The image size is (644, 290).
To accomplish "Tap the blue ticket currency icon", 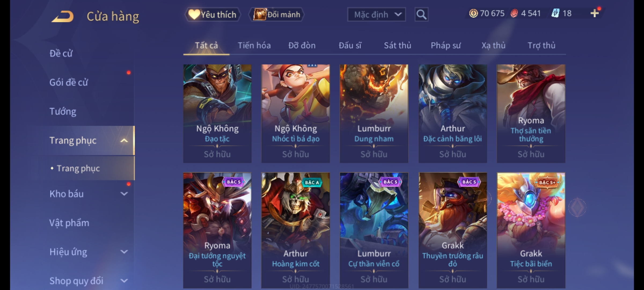I will pyautogui.click(x=555, y=13).
